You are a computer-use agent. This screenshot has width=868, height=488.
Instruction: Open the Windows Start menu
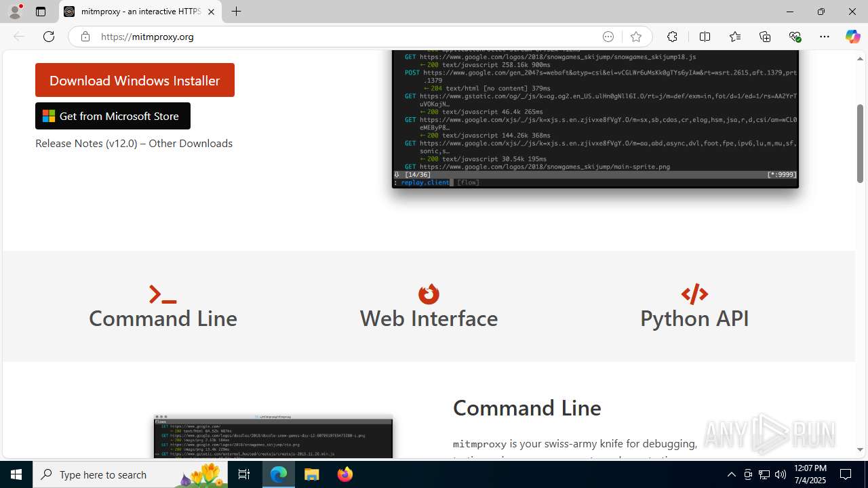16,474
